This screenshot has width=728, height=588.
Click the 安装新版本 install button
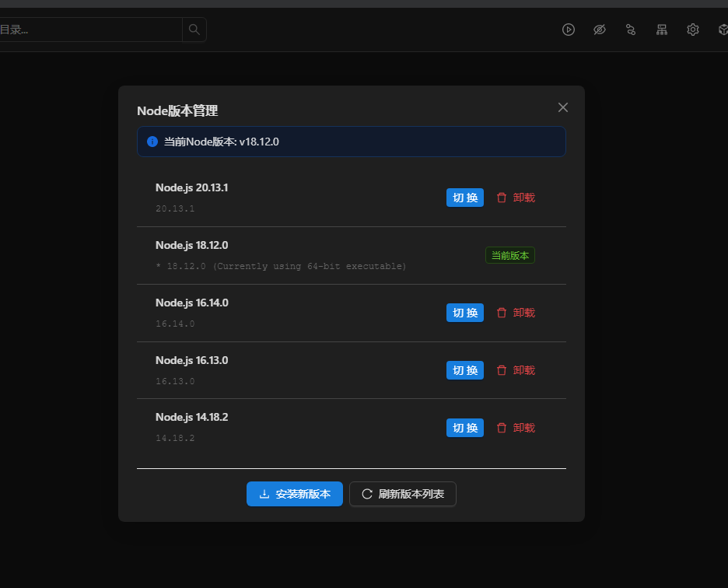pyautogui.click(x=295, y=494)
